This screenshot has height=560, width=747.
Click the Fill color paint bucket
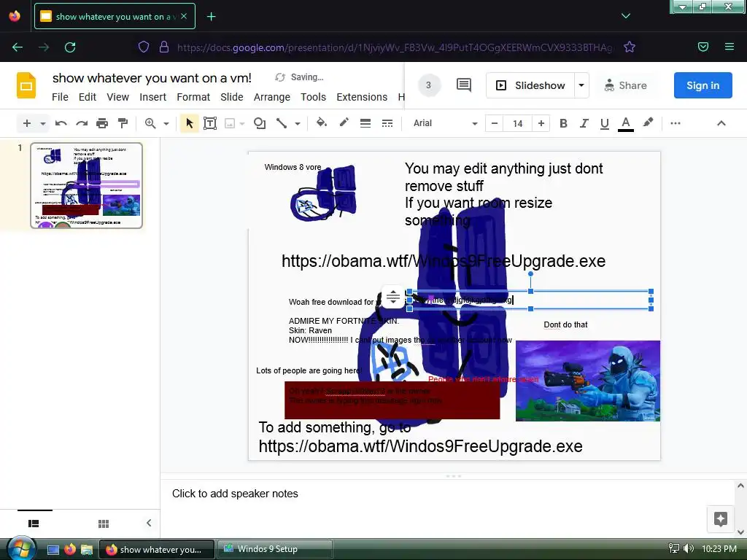[322, 122]
